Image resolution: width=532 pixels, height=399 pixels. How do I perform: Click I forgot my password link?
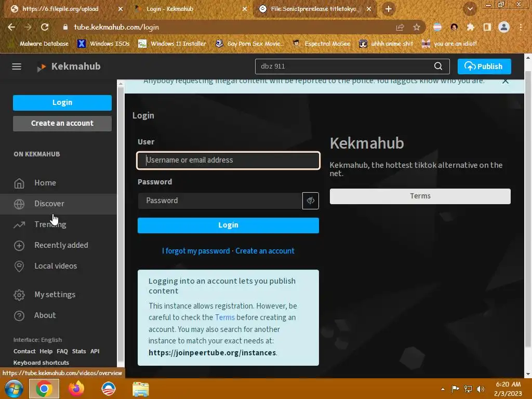196,251
